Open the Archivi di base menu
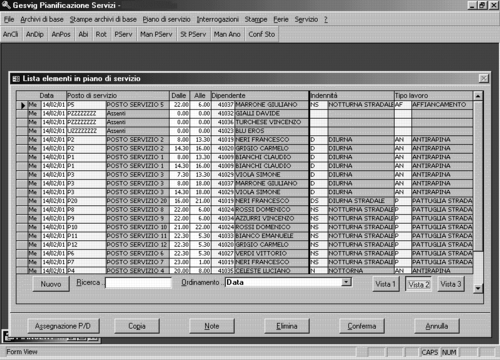 click(42, 19)
